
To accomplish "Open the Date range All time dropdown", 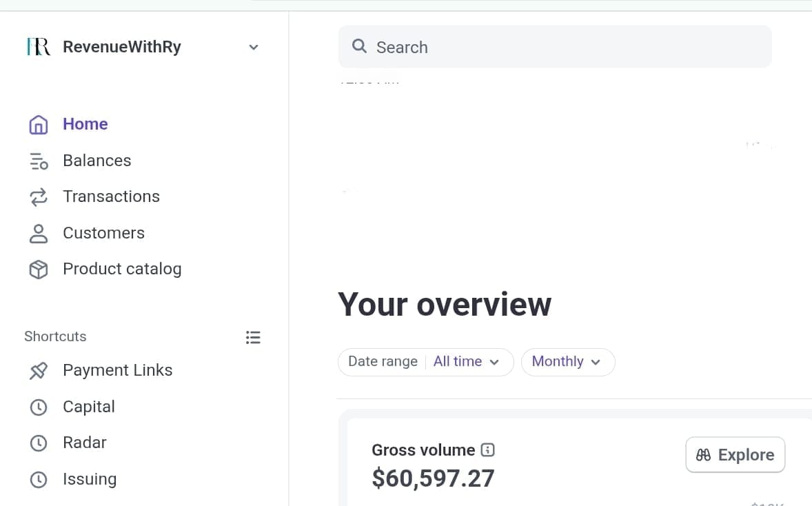I will 465,362.
